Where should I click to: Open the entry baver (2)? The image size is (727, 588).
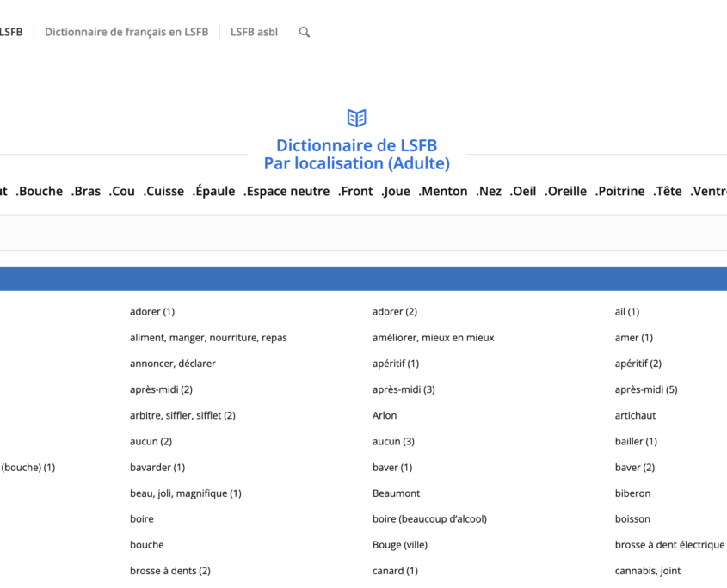click(635, 467)
